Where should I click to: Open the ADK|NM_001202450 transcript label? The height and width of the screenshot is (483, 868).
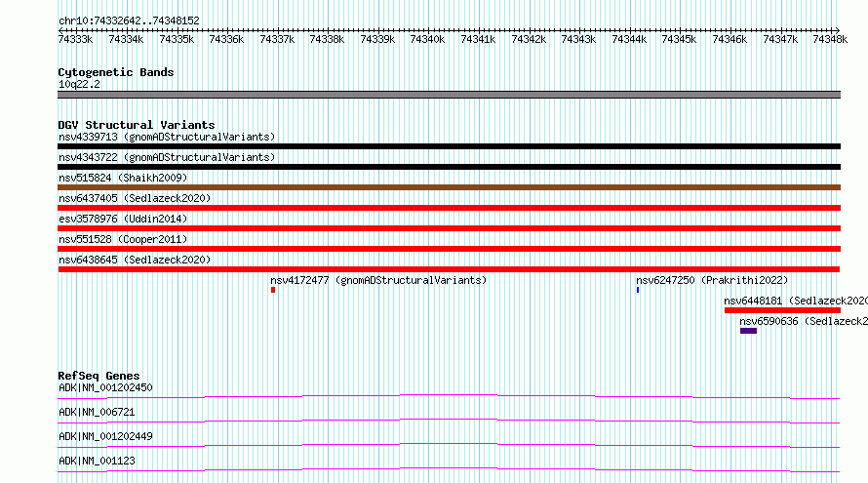tap(105, 387)
